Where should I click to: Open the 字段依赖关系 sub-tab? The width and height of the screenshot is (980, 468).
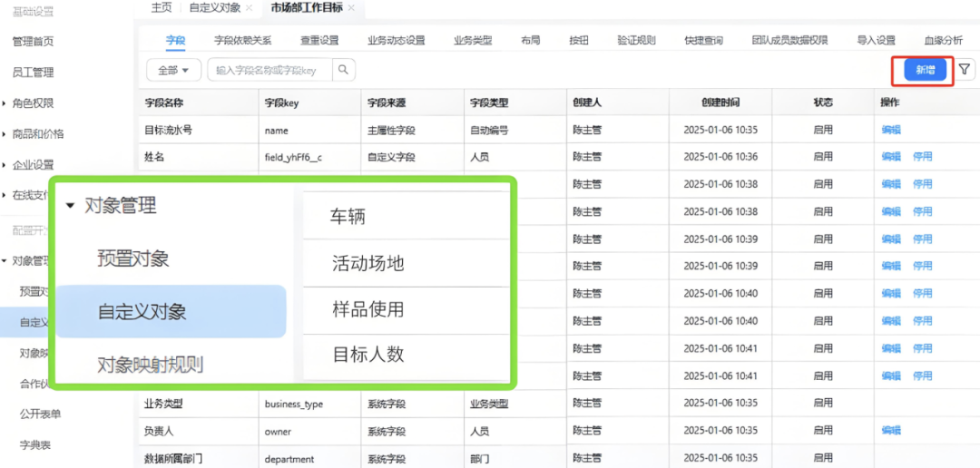pyautogui.click(x=242, y=41)
